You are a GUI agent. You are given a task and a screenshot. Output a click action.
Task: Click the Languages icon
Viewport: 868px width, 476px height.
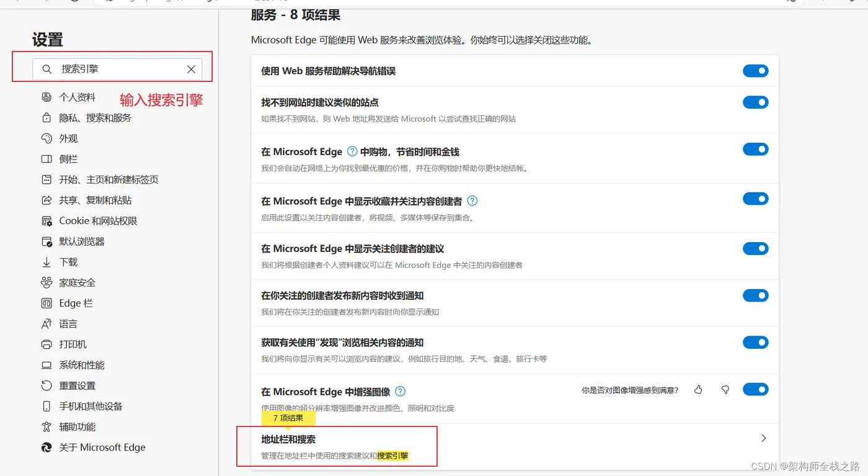(46, 324)
